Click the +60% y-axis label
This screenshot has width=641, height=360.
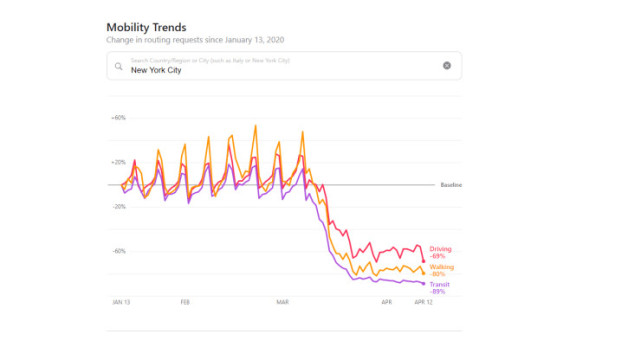(x=119, y=118)
